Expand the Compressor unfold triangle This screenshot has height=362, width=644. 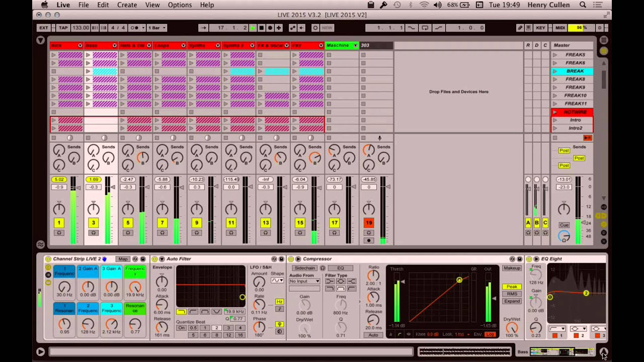(298, 259)
